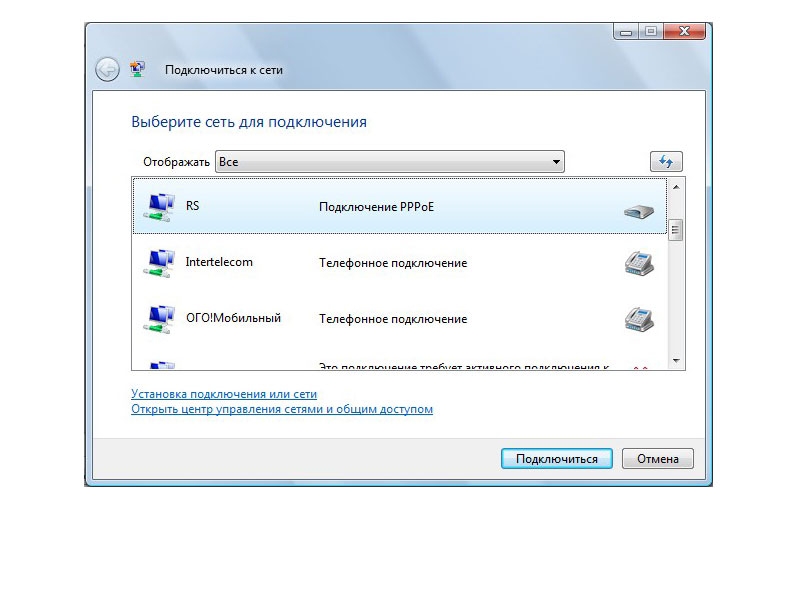800x600 pixels.
Task: Refresh the network list
Action: point(666,162)
